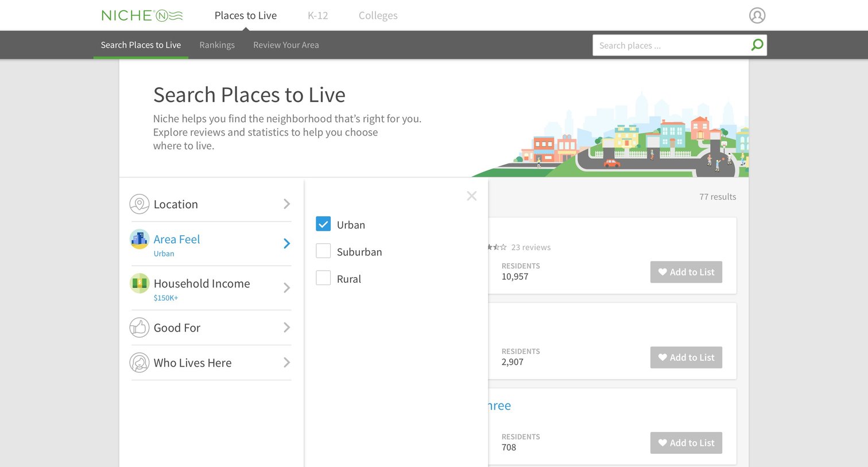Screen dimensions: 868x467
Task: Click the Who Lives Here filter label
Action: 192,363
